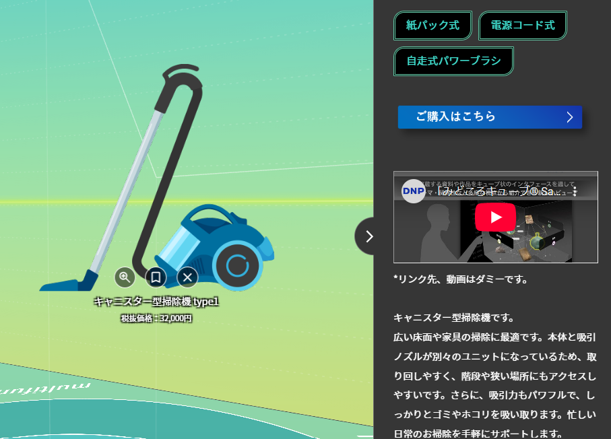Close the vacuum item overlay with X

[x=187, y=277]
